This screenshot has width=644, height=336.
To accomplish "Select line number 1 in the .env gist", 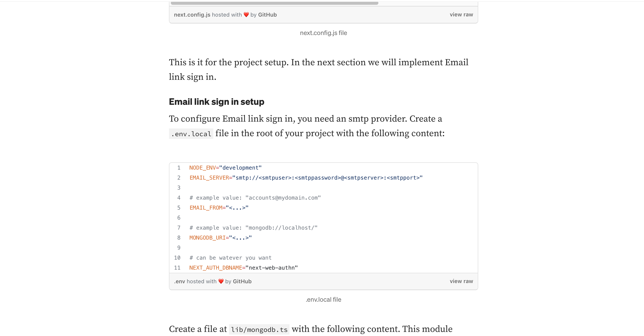I will click(x=179, y=168).
